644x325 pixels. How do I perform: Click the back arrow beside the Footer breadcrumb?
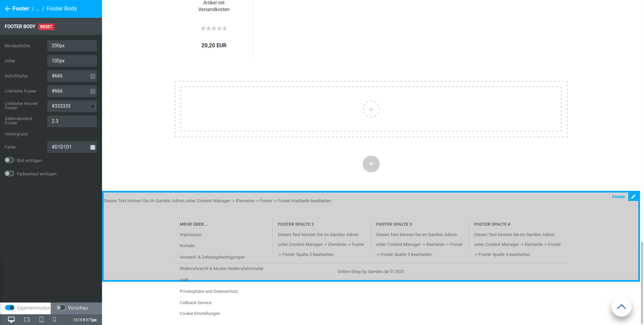(x=8, y=8)
